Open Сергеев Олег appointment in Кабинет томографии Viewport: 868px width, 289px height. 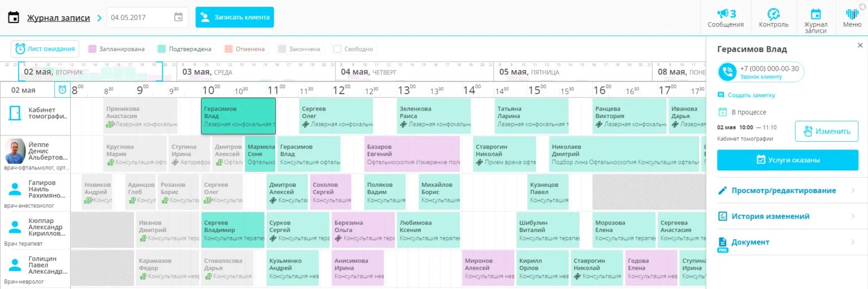coord(336,116)
